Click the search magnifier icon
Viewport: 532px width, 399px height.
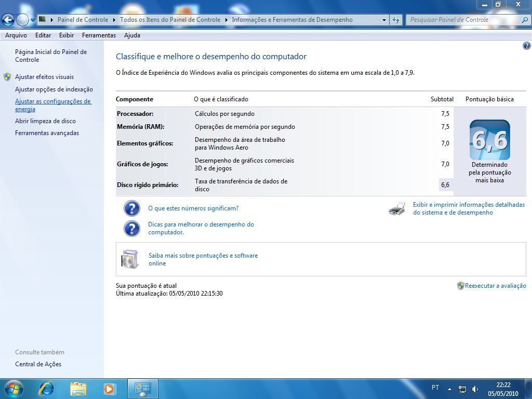point(525,20)
